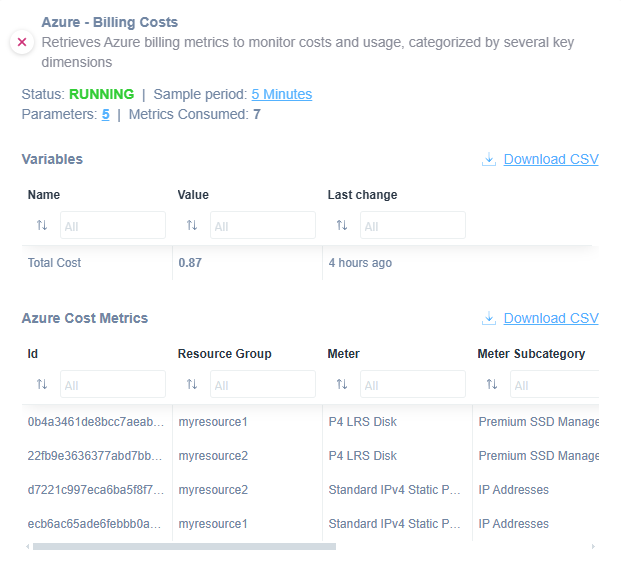Click the scrollbar left arrow
621x567 pixels.
[27, 547]
